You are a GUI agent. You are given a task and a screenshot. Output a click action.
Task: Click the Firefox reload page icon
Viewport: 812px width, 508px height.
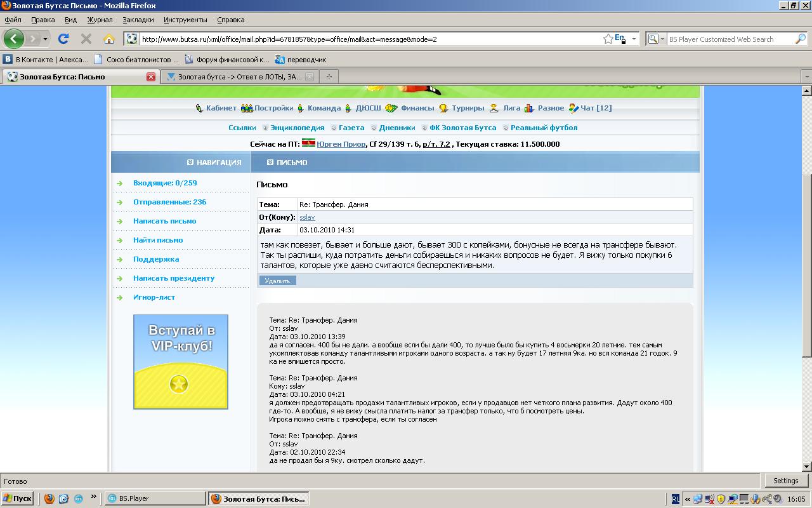[x=63, y=39]
